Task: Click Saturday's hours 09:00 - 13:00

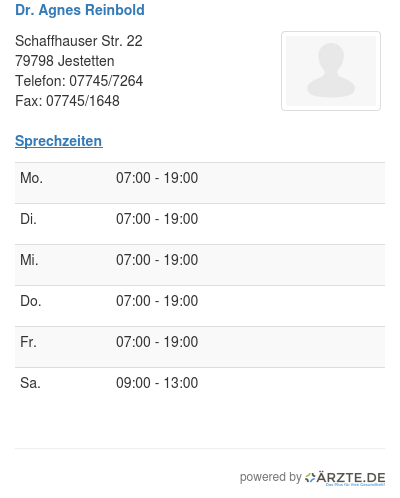Action: pyautogui.click(x=157, y=383)
